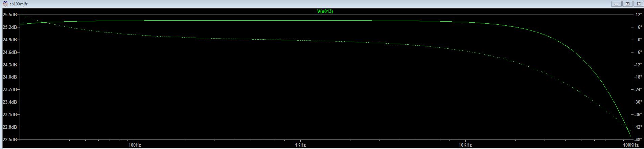Image resolution: width=644 pixels, height=149 pixels.
Task: Click the -42° phase axis label
Action: (638, 127)
